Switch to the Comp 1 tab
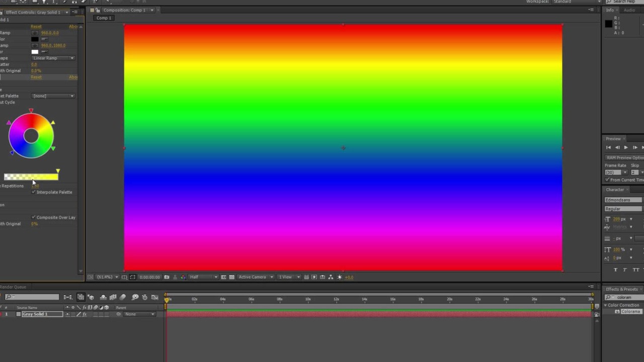Viewport: 644px width, 362px height. click(103, 18)
